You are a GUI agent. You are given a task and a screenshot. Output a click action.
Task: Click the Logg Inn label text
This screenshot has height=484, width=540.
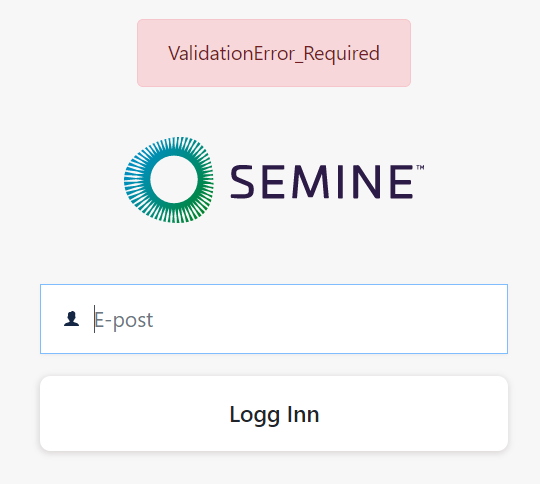274,415
